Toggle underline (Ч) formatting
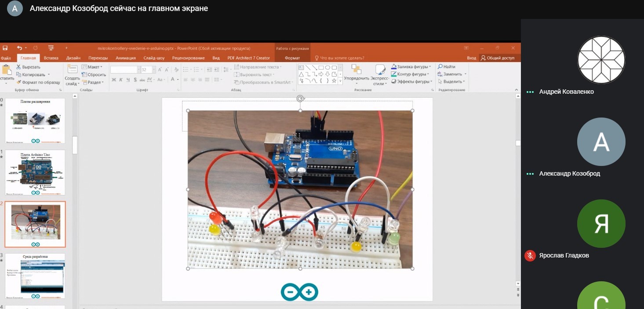 coord(128,80)
